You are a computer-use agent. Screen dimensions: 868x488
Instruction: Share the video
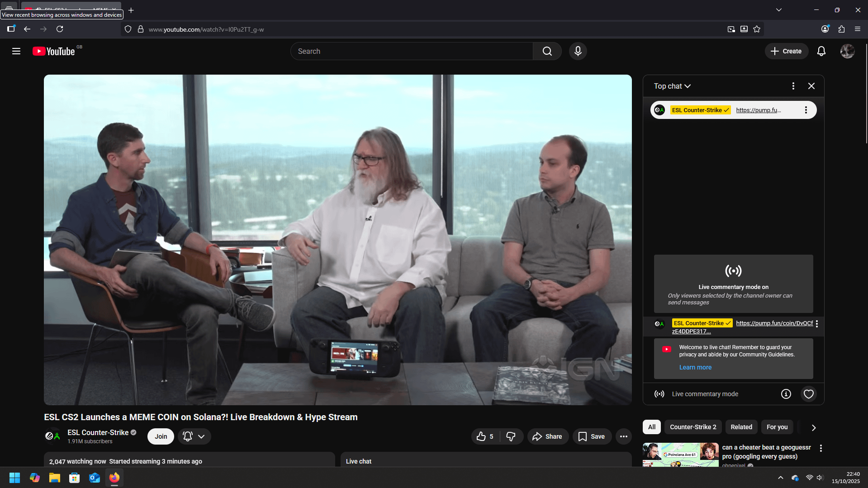click(x=547, y=436)
